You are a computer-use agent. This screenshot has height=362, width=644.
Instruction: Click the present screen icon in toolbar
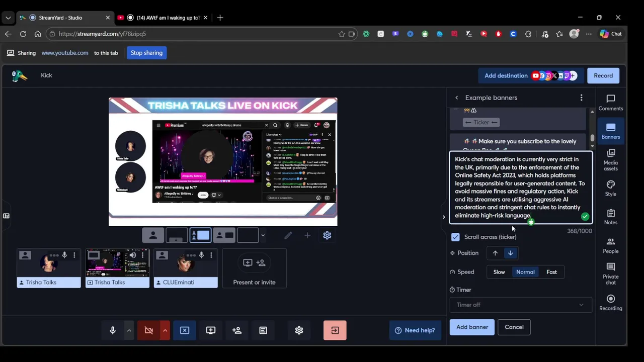pos(211,330)
